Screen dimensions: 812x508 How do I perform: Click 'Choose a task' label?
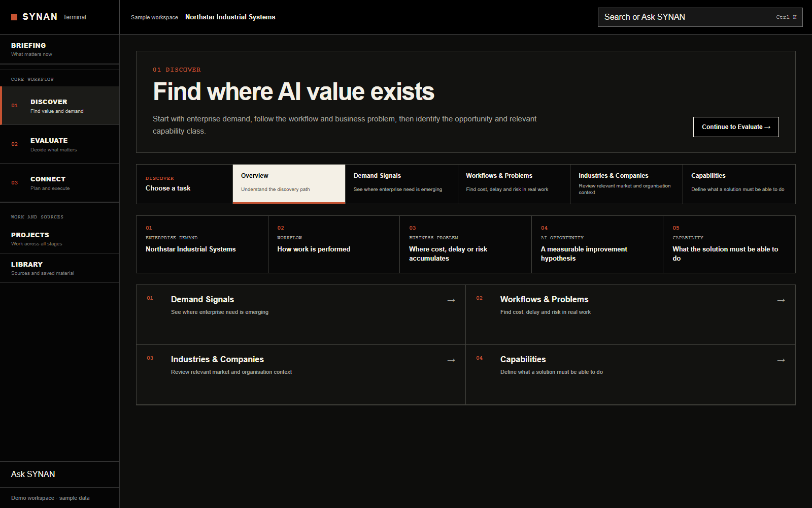(168, 188)
